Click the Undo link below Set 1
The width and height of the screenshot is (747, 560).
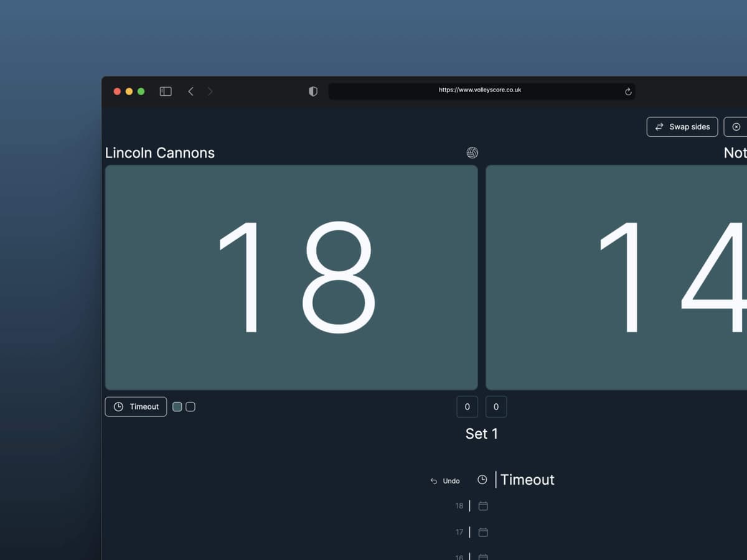451,480
